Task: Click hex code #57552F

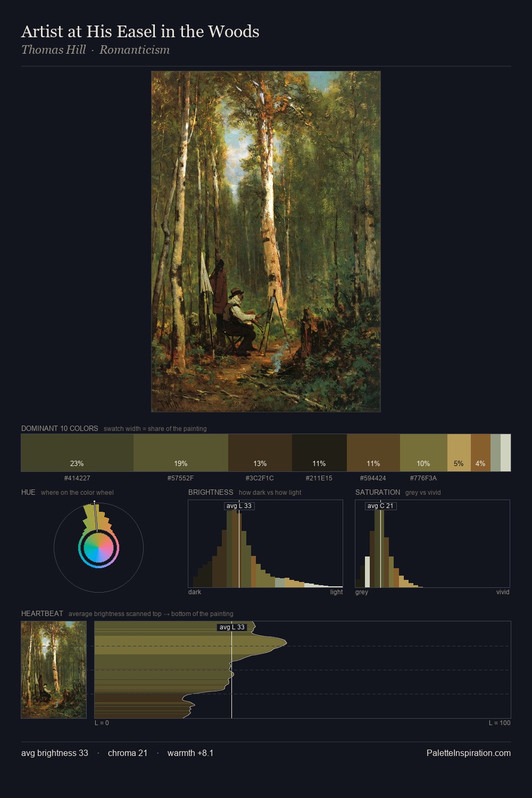Action: click(180, 478)
